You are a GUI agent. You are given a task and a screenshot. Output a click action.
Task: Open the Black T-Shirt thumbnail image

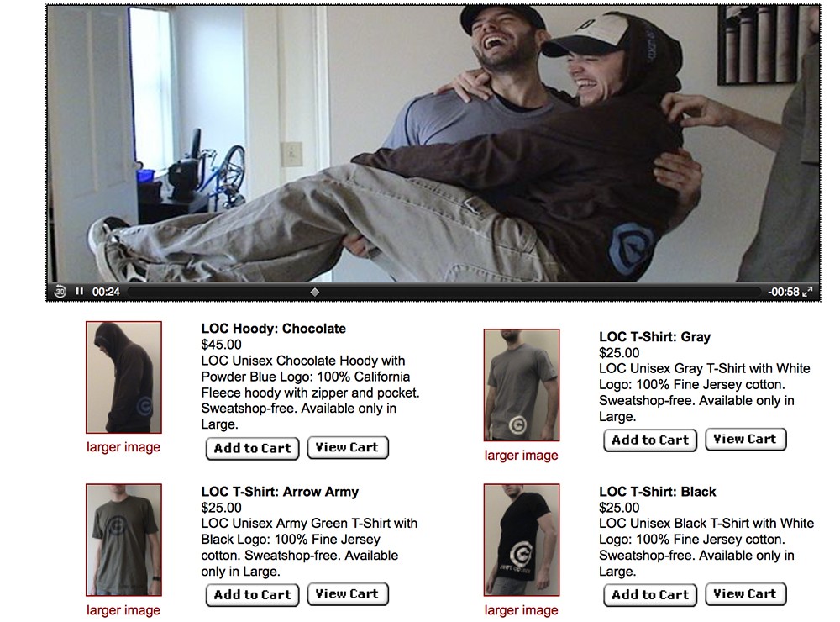tap(522, 540)
